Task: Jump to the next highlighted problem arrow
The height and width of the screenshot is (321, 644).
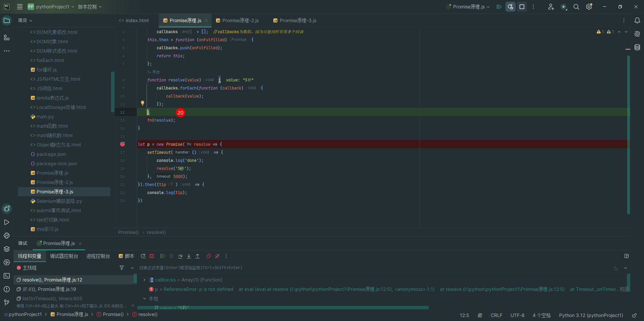Action: point(626,32)
